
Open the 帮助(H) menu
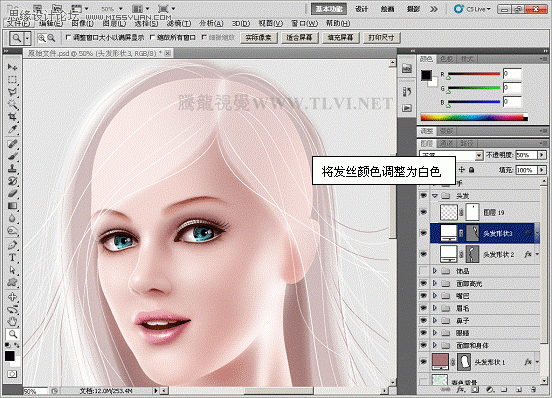(338, 23)
